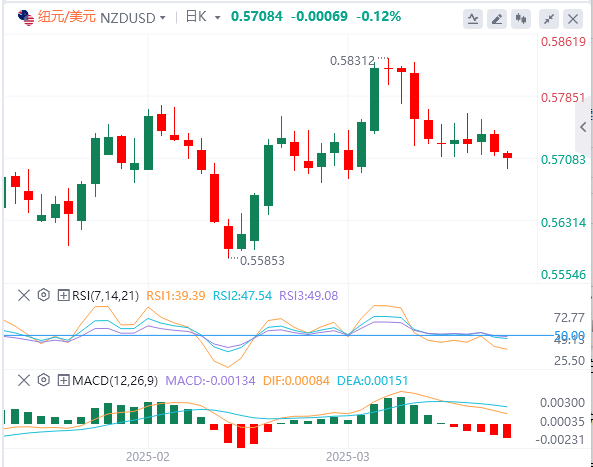Click price axis label 0.57851
The width and height of the screenshot is (593, 467).
click(x=563, y=98)
